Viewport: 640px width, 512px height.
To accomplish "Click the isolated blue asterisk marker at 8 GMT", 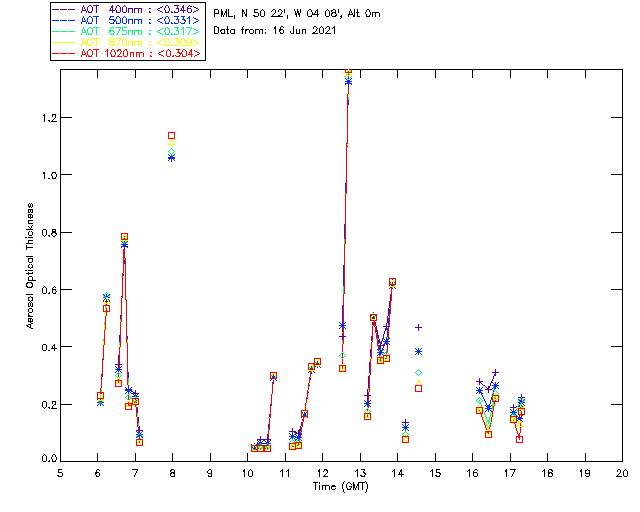I will tap(172, 158).
